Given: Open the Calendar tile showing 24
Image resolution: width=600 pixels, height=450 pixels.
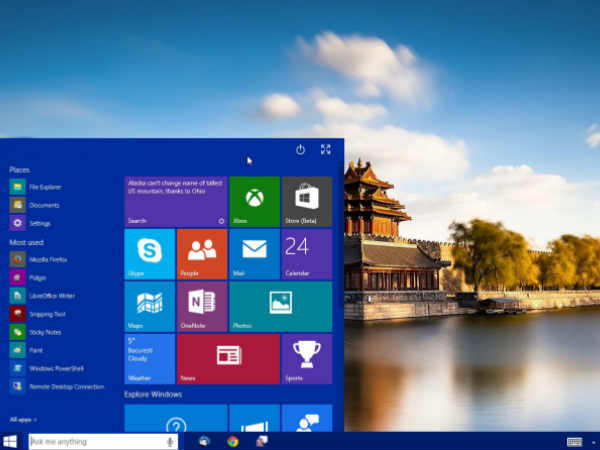Looking at the screenshot, I should coord(307,254).
